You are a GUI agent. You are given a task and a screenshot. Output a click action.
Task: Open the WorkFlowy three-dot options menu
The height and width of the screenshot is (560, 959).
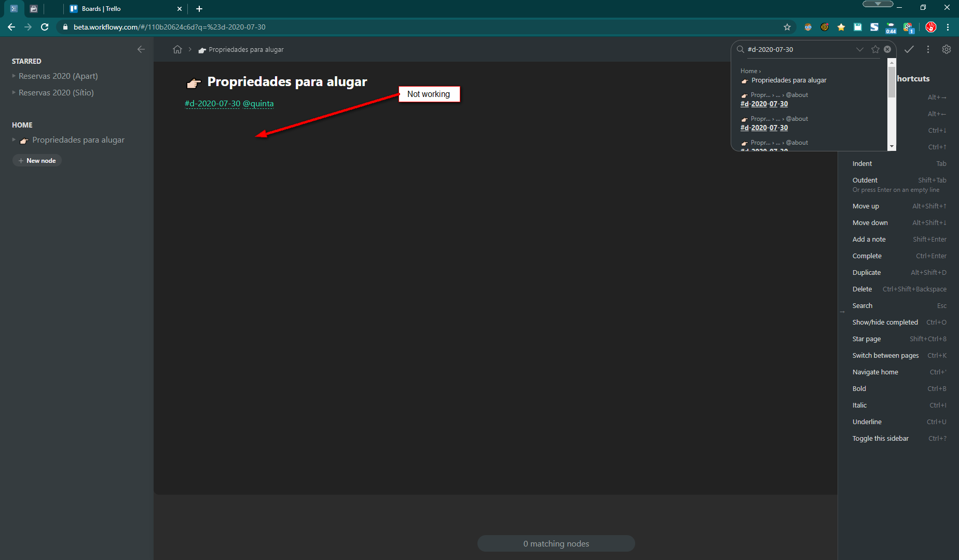click(x=928, y=49)
